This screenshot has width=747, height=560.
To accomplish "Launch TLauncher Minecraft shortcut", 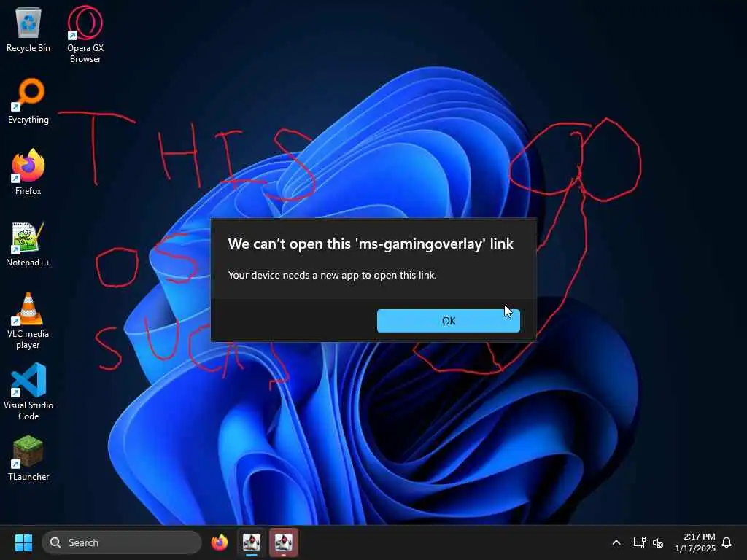I will [x=28, y=458].
